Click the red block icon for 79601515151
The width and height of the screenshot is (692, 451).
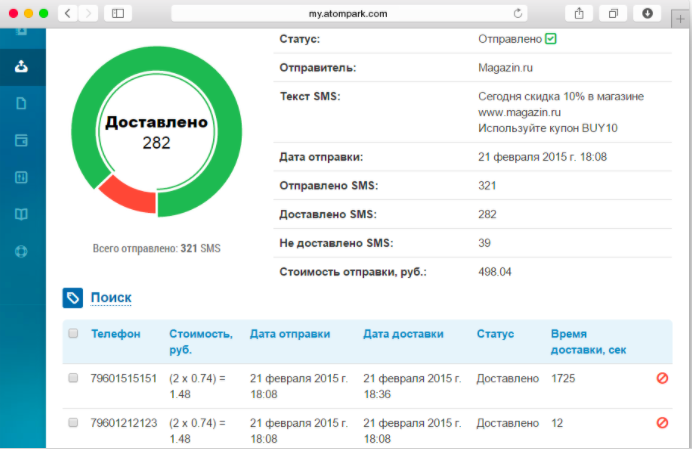click(x=662, y=378)
